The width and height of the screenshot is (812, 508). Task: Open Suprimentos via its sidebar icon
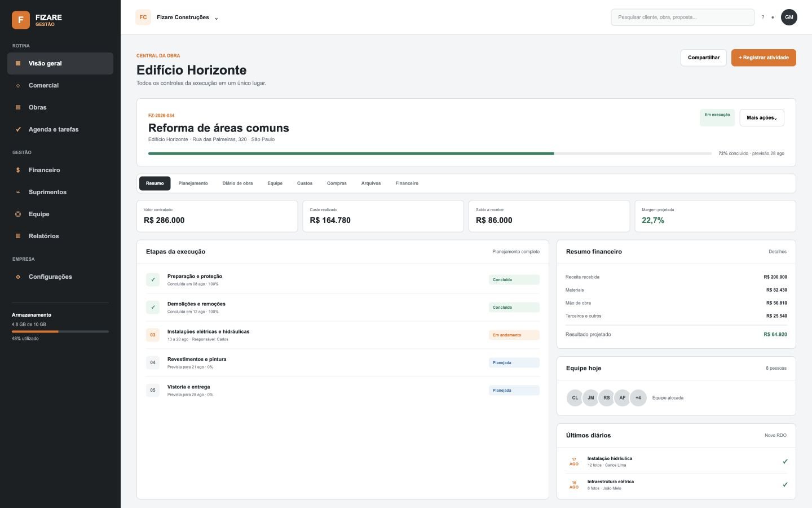18,192
